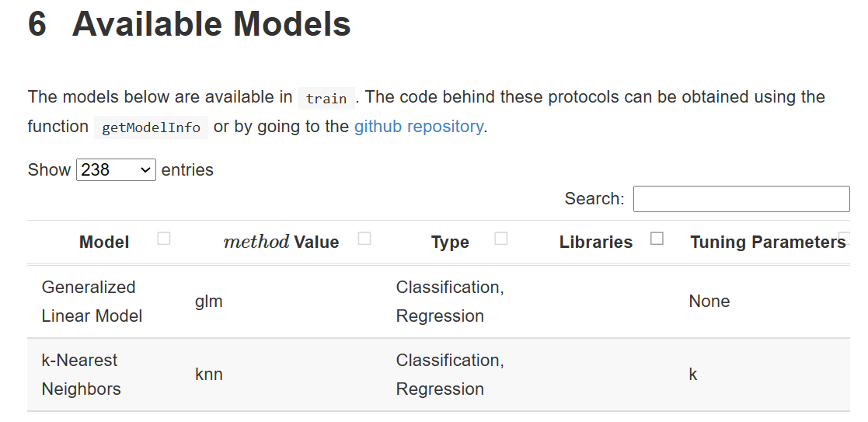Enable the checkbox beside Libraries header

(657, 238)
